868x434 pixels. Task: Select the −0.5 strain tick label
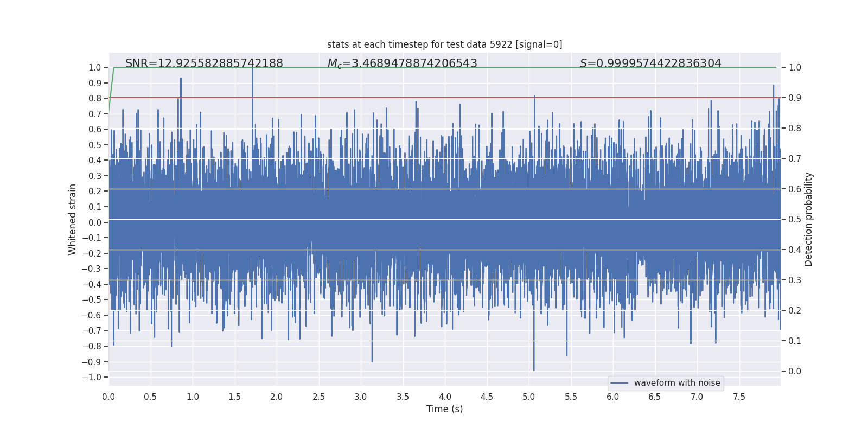pyautogui.click(x=92, y=300)
